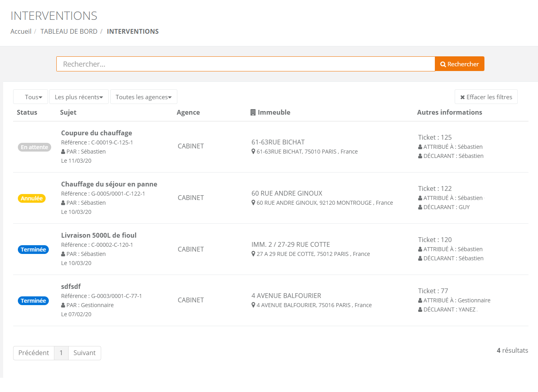Click location pin for 27 A 29 RUE DE COTTE

click(x=253, y=254)
